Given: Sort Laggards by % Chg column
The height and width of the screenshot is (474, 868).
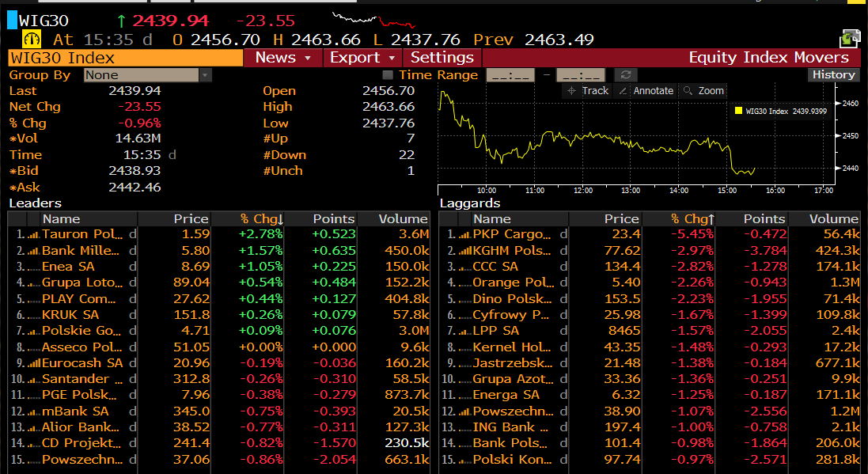Looking at the screenshot, I should tap(678, 218).
